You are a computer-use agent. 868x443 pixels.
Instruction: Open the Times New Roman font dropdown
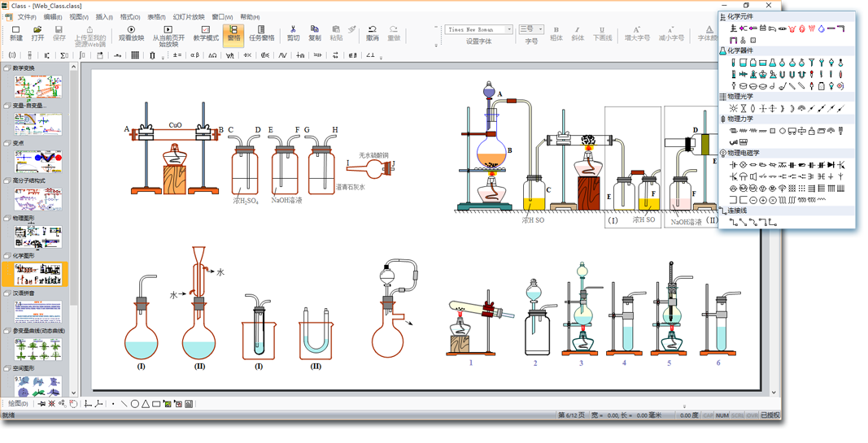tap(509, 29)
